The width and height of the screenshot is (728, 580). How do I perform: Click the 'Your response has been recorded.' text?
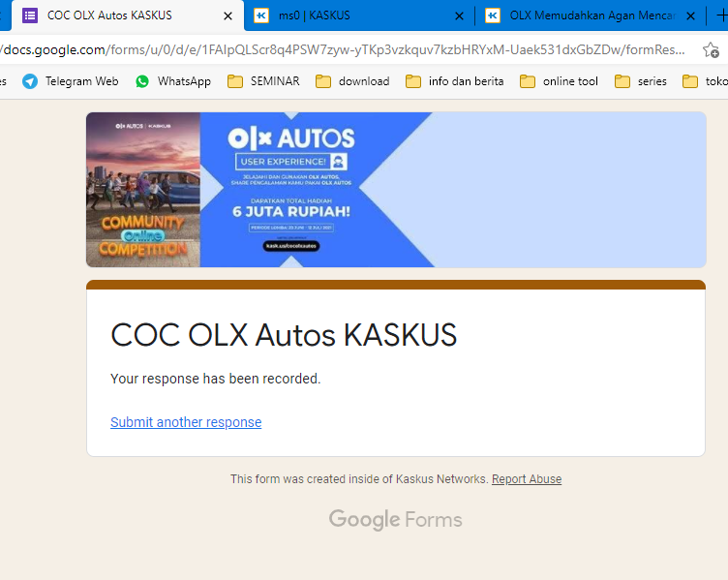click(216, 379)
